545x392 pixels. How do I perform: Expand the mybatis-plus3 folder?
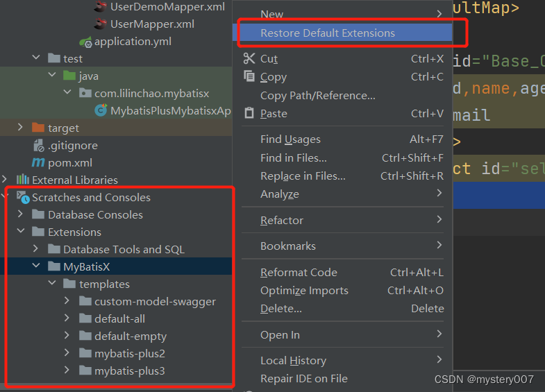click(67, 370)
